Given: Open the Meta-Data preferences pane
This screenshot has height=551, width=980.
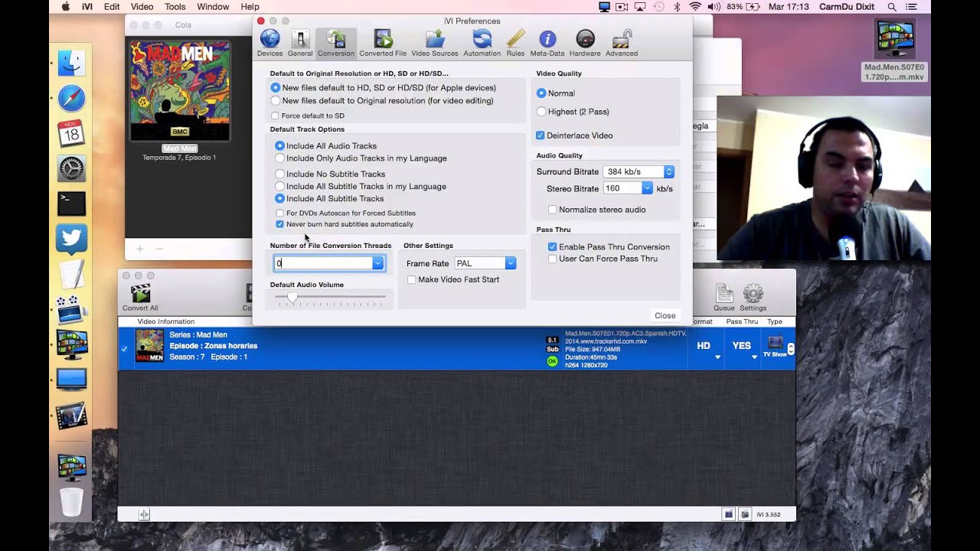Looking at the screenshot, I should pos(547,43).
